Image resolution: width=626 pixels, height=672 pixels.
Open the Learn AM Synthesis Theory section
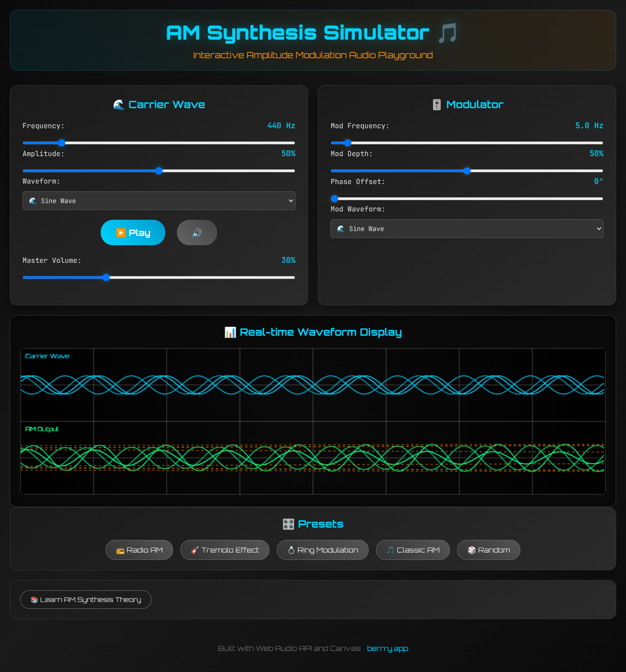point(86,599)
